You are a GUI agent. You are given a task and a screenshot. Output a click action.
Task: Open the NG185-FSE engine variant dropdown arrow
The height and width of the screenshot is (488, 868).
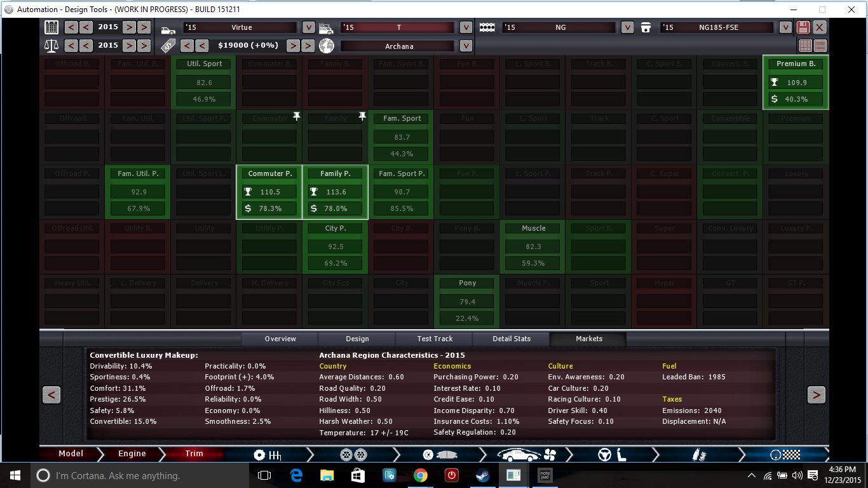pyautogui.click(x=785, y=27)
